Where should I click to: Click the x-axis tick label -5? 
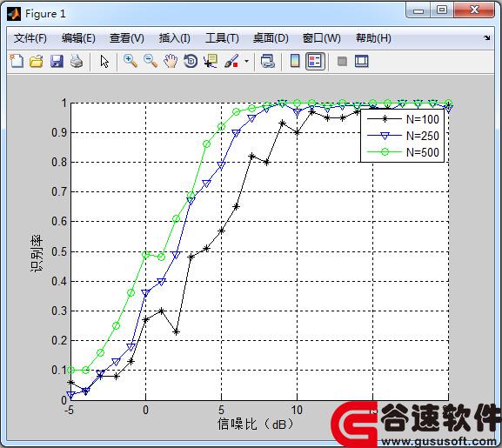point(69,410)
